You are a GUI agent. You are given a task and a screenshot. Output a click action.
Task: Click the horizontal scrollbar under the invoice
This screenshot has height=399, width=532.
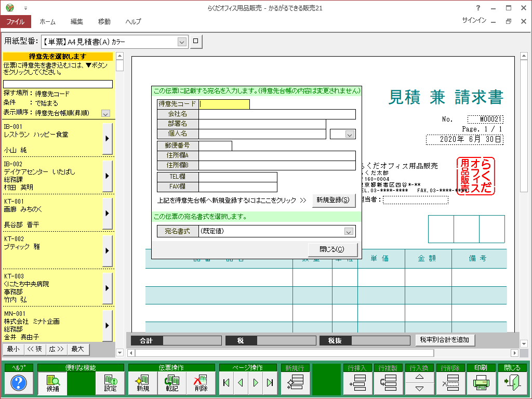pos(284,353)
